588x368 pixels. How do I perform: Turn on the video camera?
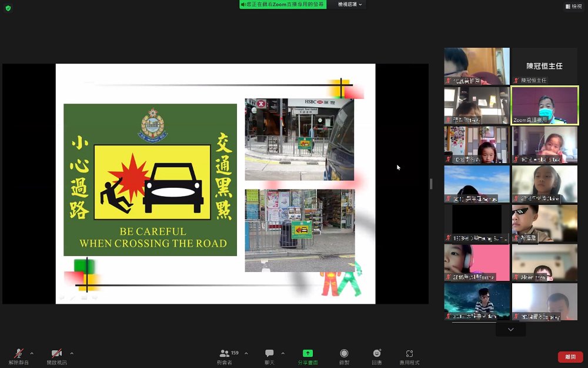click(x=56, y=353)
